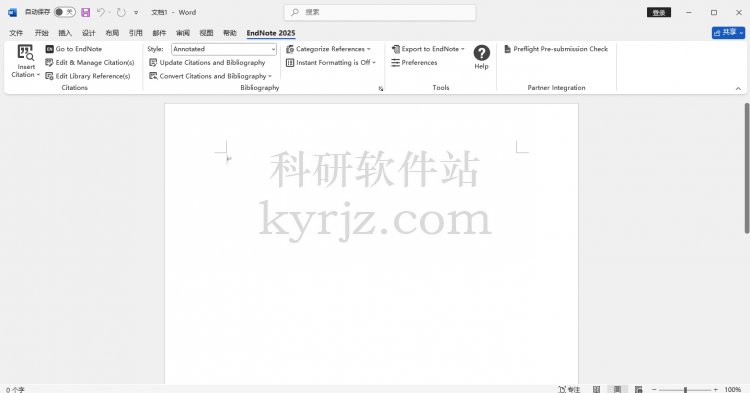This screenshot has width=750, height=393.
Task: Switch to the 开始 tab
Action: coord(42,33)
